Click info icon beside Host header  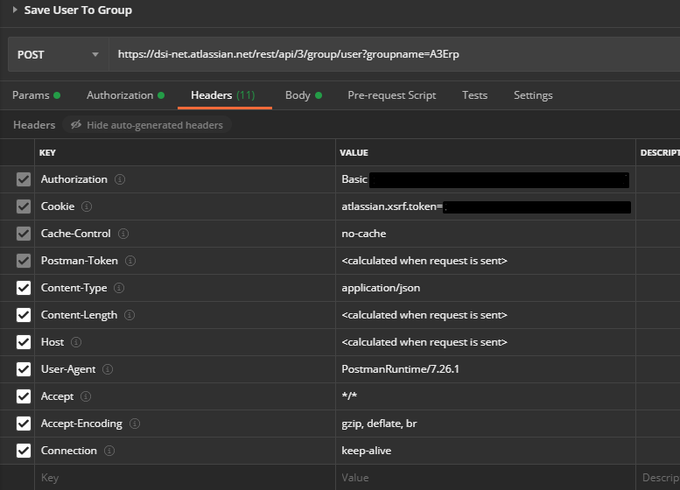[x=76, y=342]
